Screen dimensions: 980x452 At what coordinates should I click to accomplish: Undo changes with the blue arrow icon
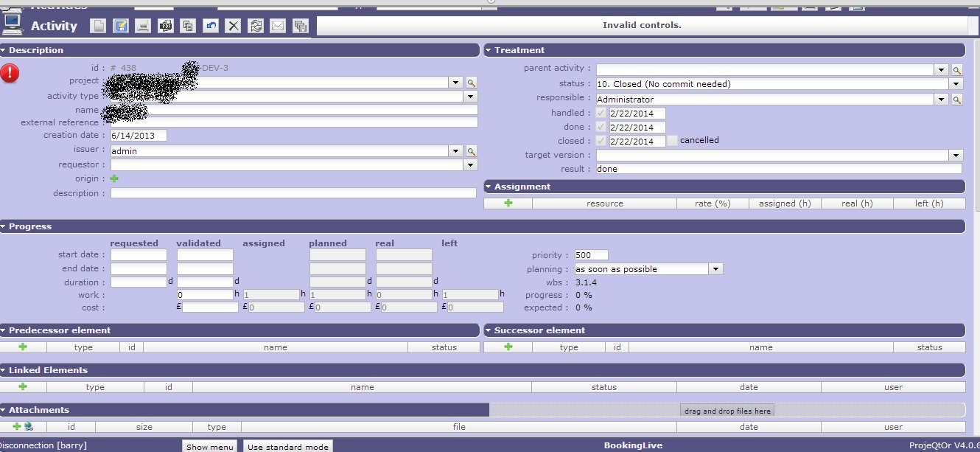tap(211, 26)
